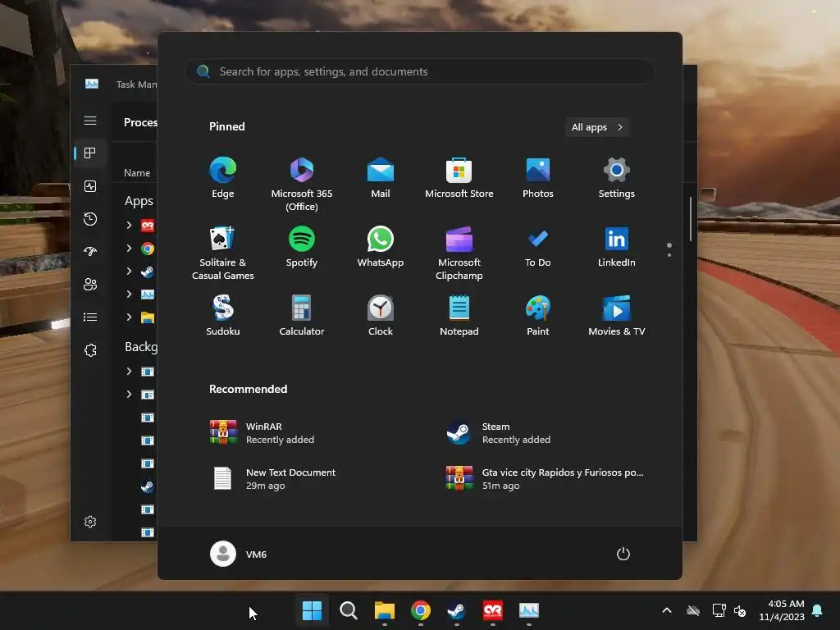The width and height of the screenshot is (840, 630).
Task: Show All apps list
Action: (597, 127)
